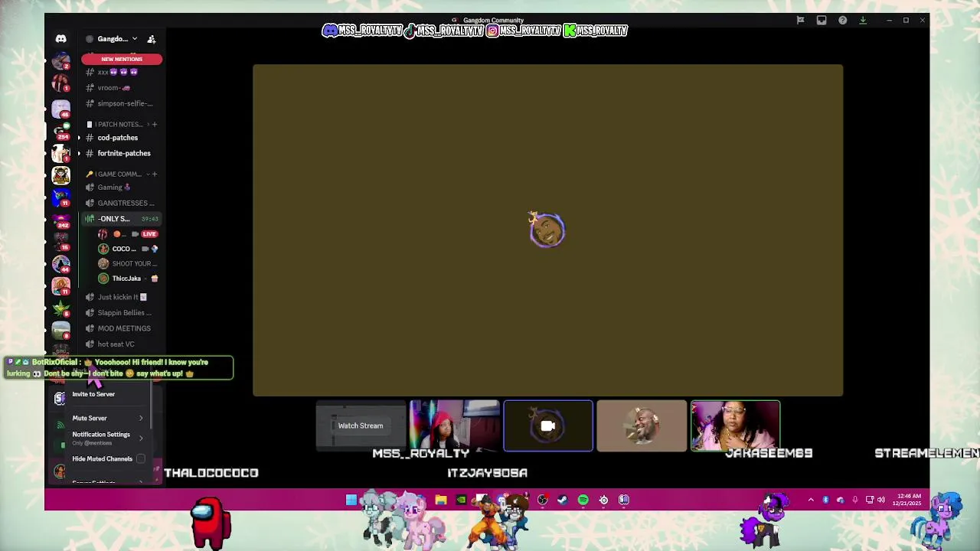The width and height of the screenshot is (980, 551).
Task: Click the NEW MENTIONS button
Action: 122,59
